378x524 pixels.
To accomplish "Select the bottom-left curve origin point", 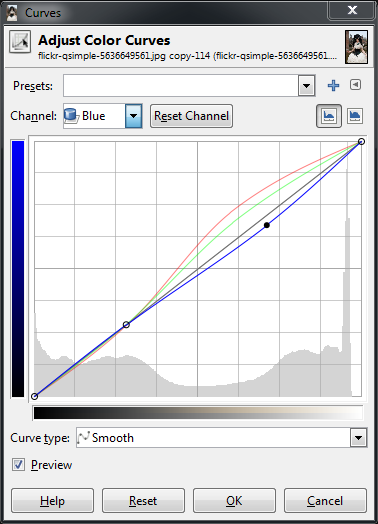I will 34,396.
